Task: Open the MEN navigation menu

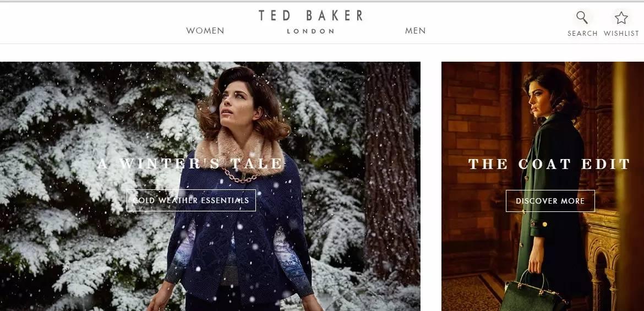Action: [415, 31]
